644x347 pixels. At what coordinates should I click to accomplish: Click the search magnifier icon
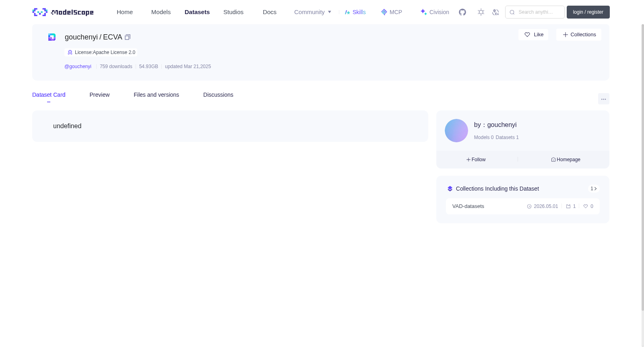[512, 12]
